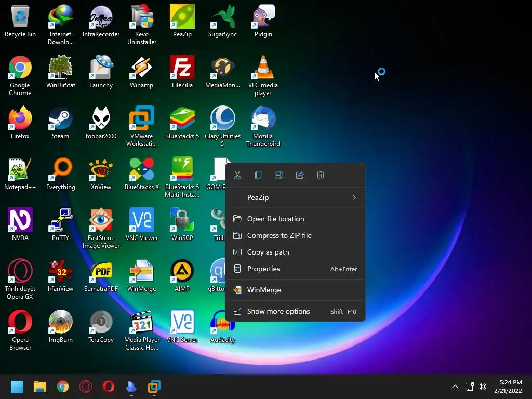
Task: Open volume control in system tray
Action: point(482,387)
